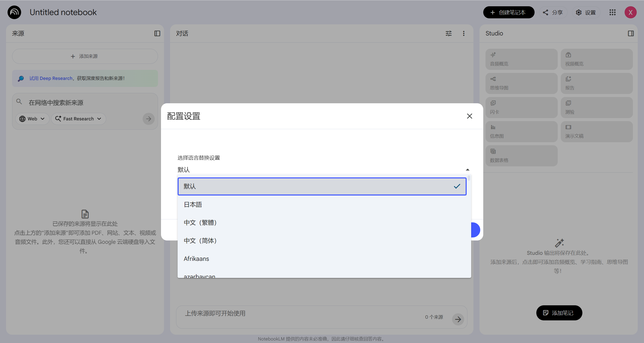Select the checked 默认 option
Image resolution: width=644 pixels, height=343 pixels.
coord(322,186)
